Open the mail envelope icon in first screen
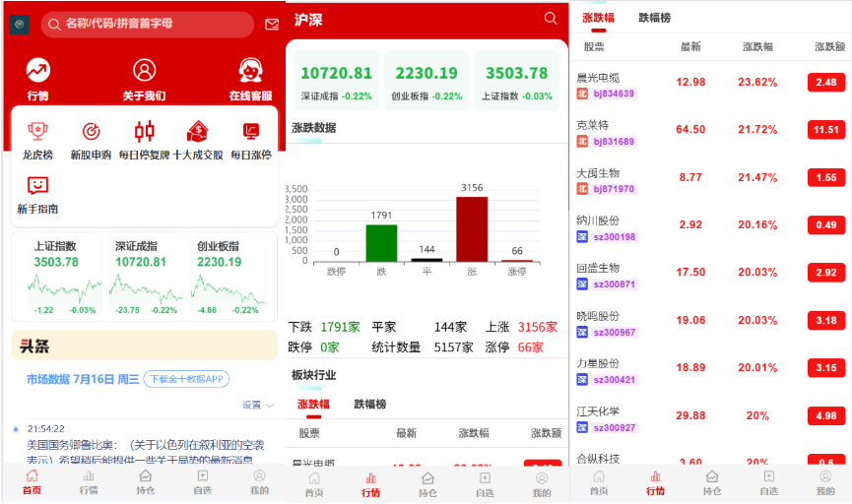The width and height of the screenshot is (852, 504). pyautogui.click(x=272, y=25)
